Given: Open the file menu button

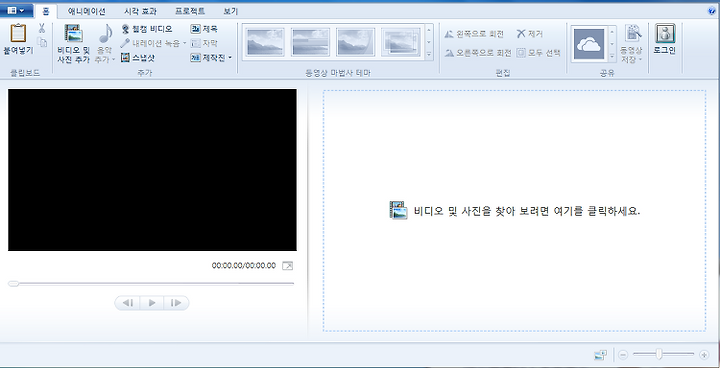Looking at the screenshot, I should [16, 10].
